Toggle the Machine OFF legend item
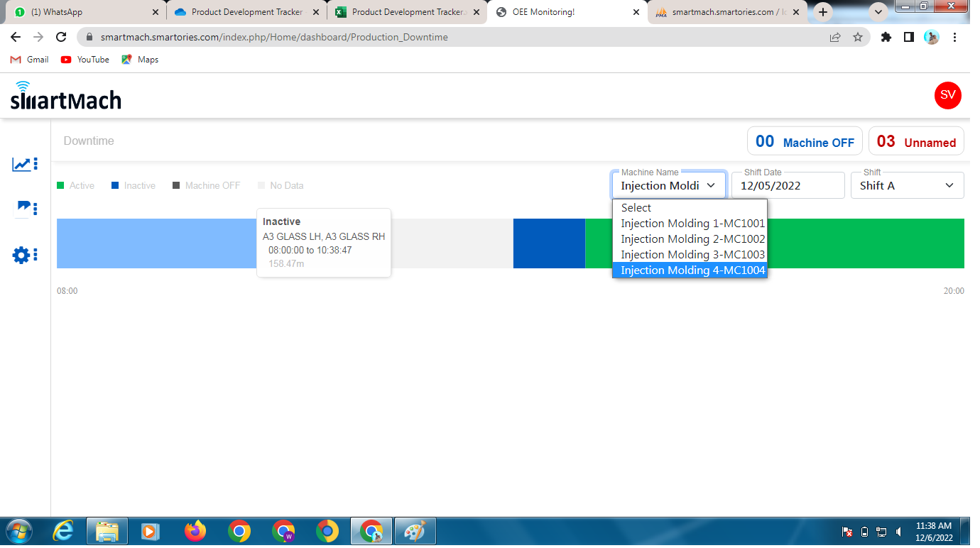This screenshot has width=980, height=548. click(206, 185)
